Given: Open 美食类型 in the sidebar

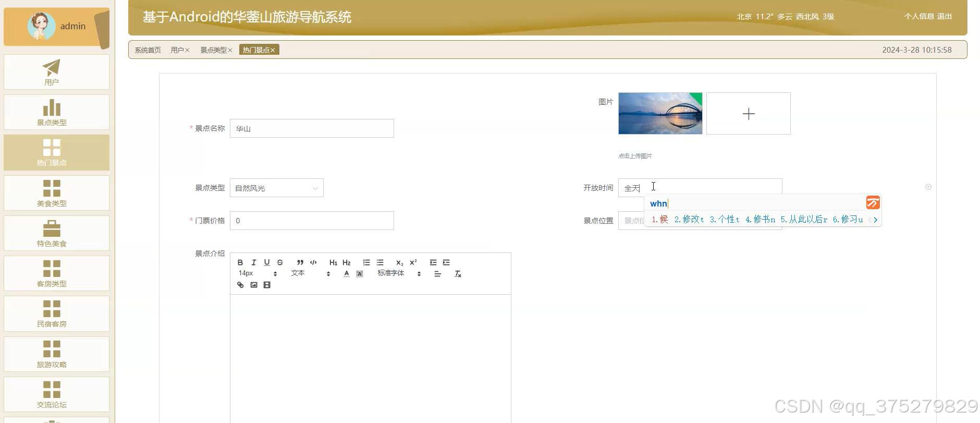Looking at the screenshot, I should tap(56, 193).
